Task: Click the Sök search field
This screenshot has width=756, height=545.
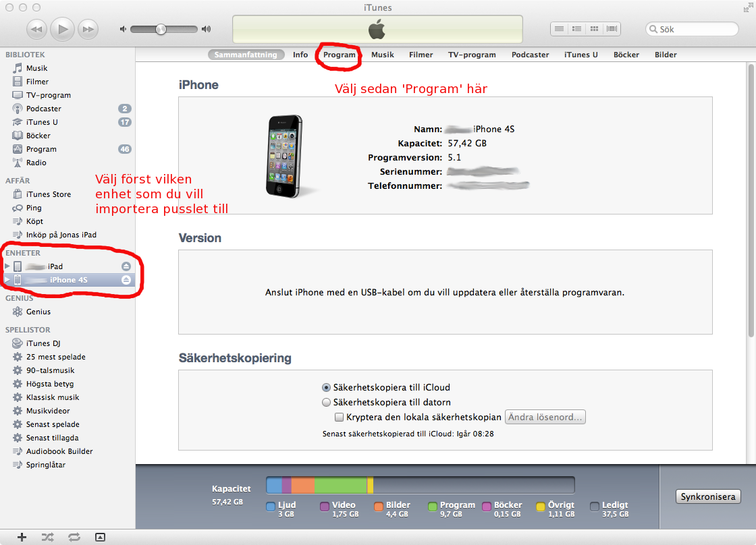Action: [x=692, y=30]
